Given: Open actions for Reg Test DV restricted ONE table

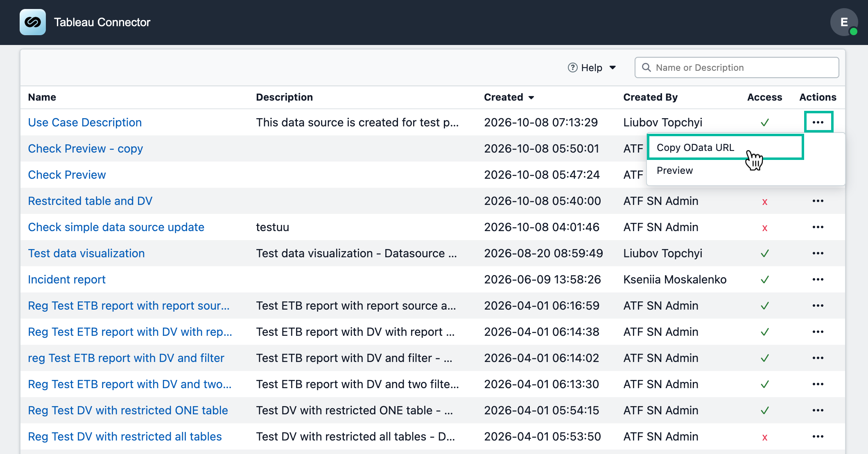Looking at the screenshot, I should click(x=818, y=410).
